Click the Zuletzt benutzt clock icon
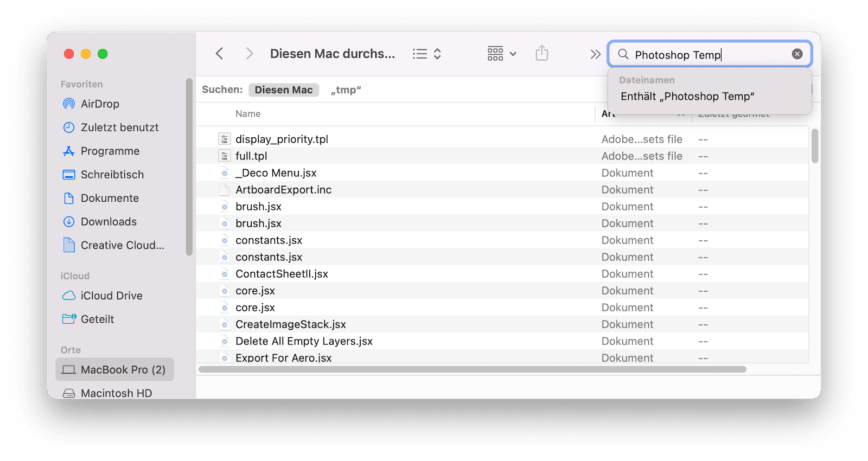The height and width of the screenshot is (461, 868). point(69,127)
